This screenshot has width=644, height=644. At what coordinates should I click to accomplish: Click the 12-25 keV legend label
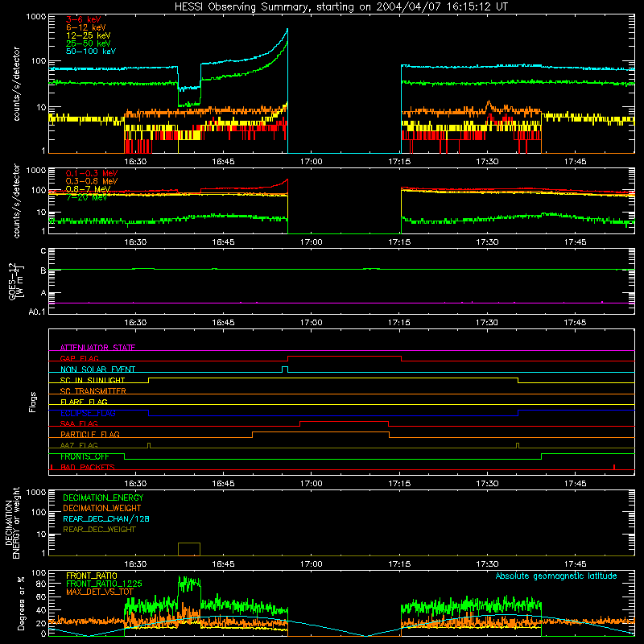coord(89,35)
